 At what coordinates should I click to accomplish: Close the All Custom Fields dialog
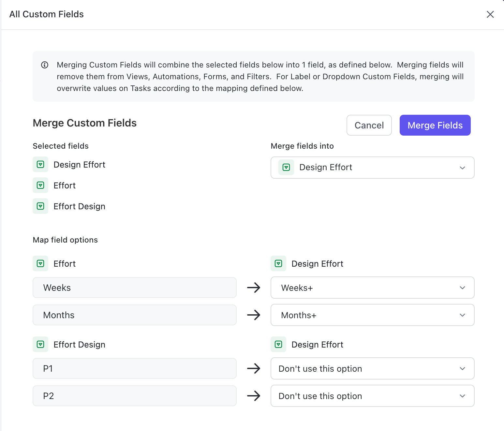(490, 14)
